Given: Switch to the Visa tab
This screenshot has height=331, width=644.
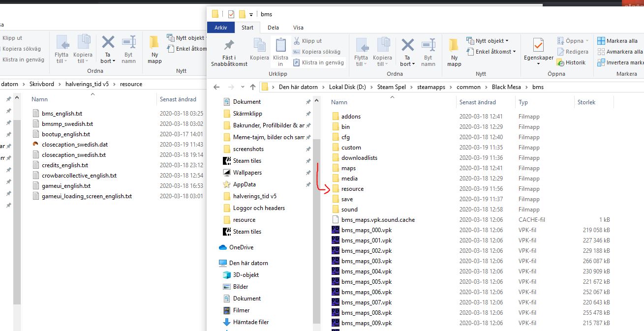Looking at the screenshot, I should (x=298, y=28).
